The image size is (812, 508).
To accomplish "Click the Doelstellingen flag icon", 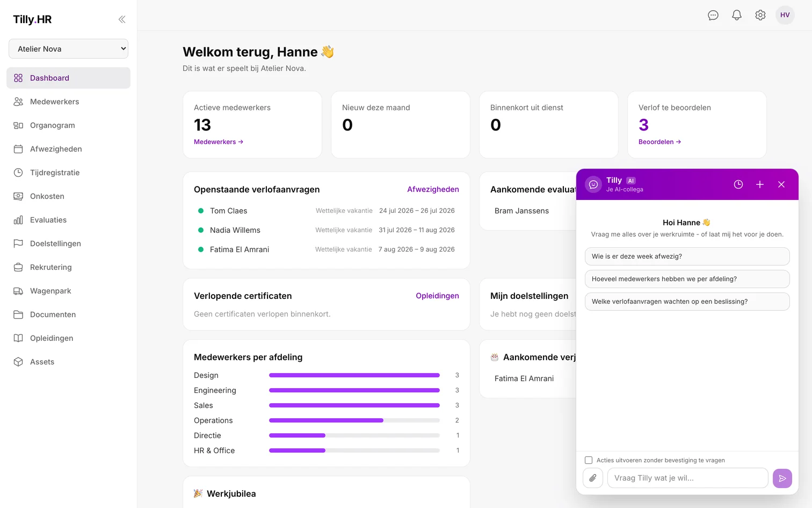I will (18, 244).
